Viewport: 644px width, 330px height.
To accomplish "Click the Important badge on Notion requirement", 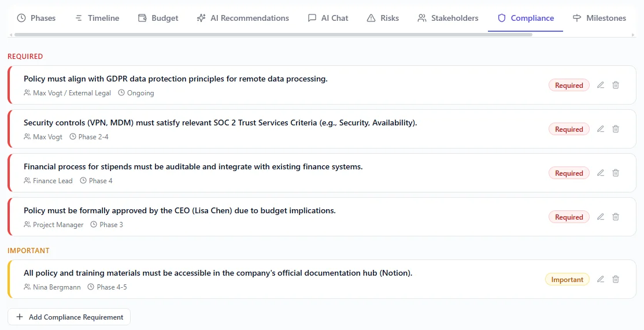I will 567,279.
